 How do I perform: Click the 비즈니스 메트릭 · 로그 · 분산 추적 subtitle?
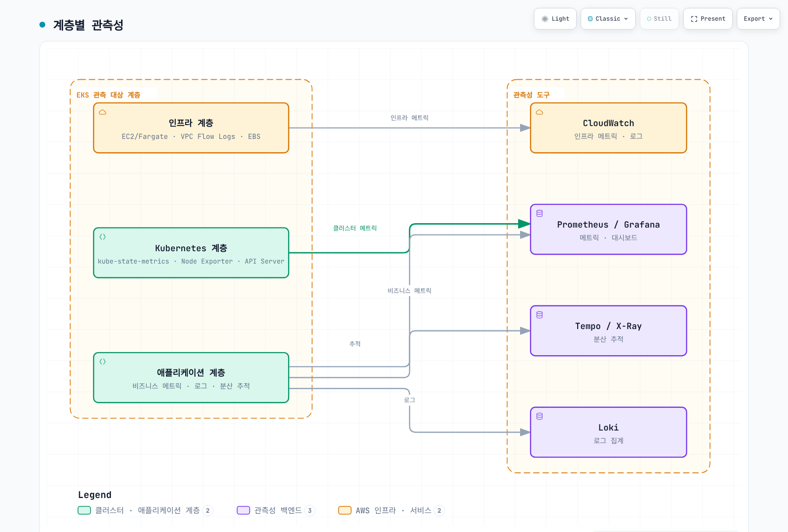coord(191,386)
